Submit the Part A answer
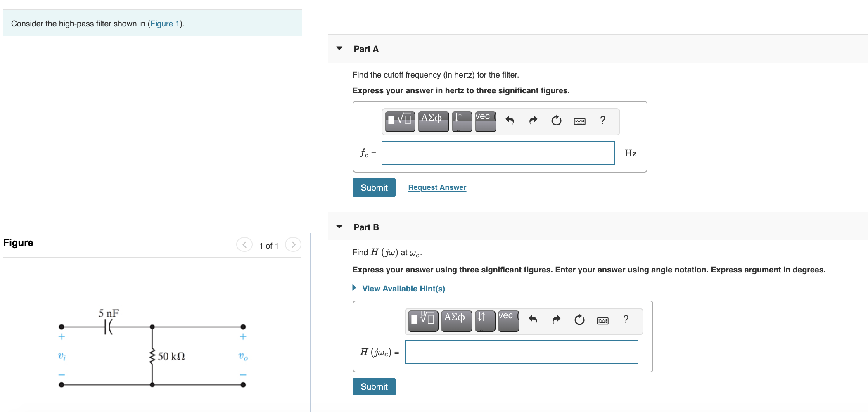This screenshot has width=868, height=412. (x=374, y=187)
